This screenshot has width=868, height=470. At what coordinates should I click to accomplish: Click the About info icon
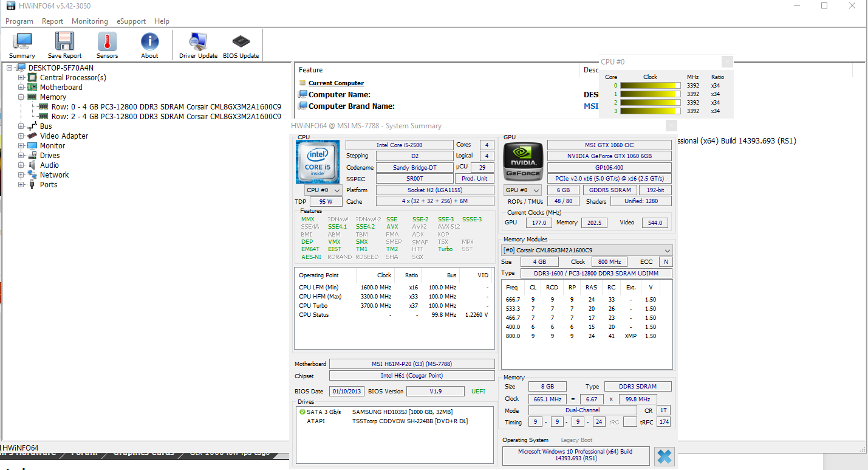(149, 41)
